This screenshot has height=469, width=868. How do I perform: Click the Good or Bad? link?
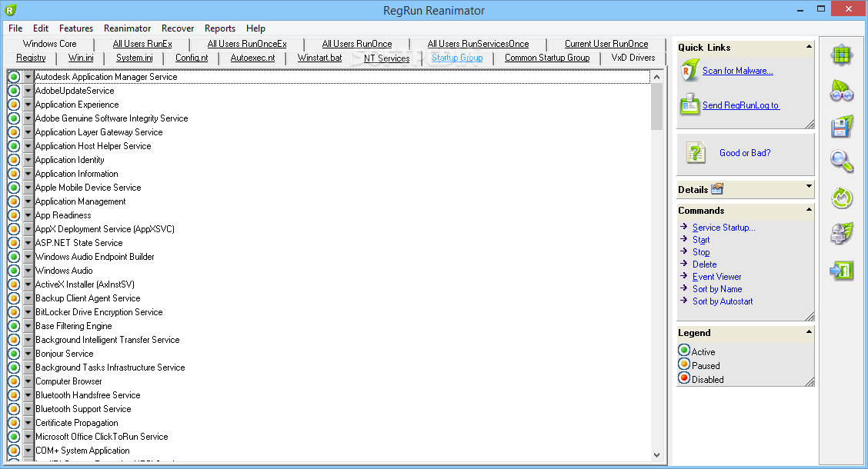click(745, 153)
